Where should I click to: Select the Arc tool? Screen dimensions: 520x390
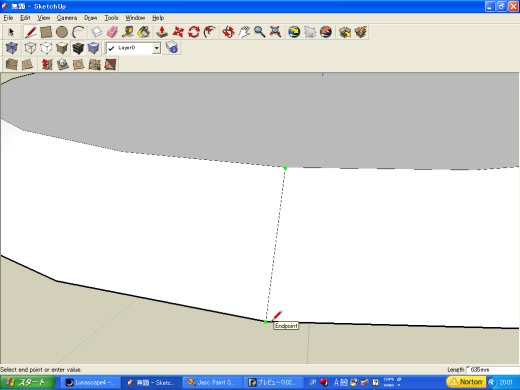(x=78, y=32)
